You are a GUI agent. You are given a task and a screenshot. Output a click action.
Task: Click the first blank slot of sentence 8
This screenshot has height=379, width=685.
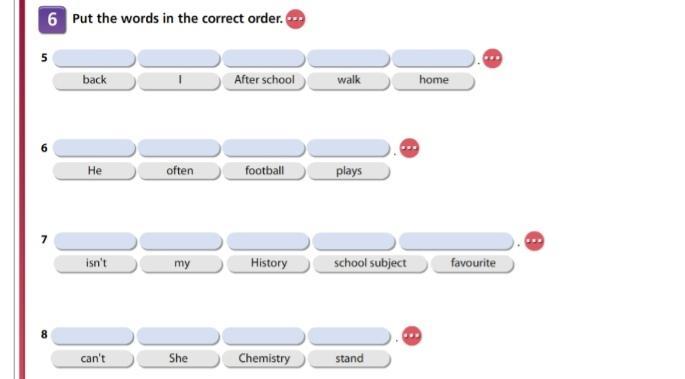[93, 336]
